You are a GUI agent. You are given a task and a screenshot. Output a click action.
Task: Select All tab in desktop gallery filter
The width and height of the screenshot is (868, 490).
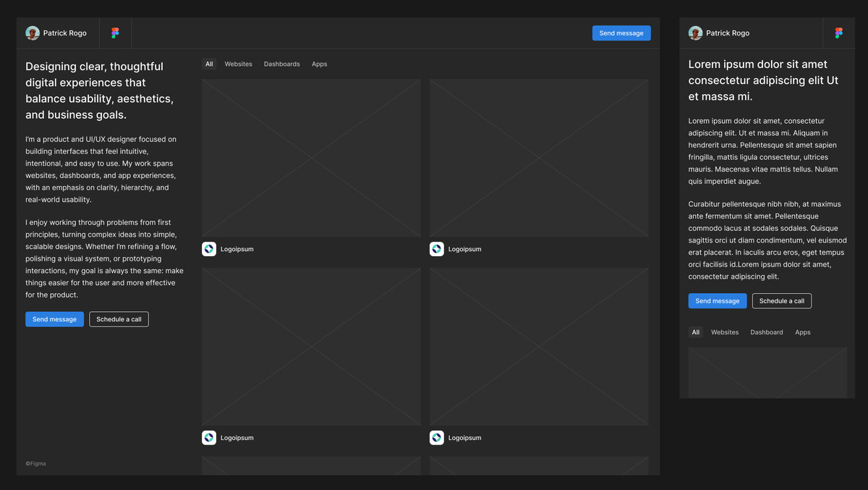point(209,64)
